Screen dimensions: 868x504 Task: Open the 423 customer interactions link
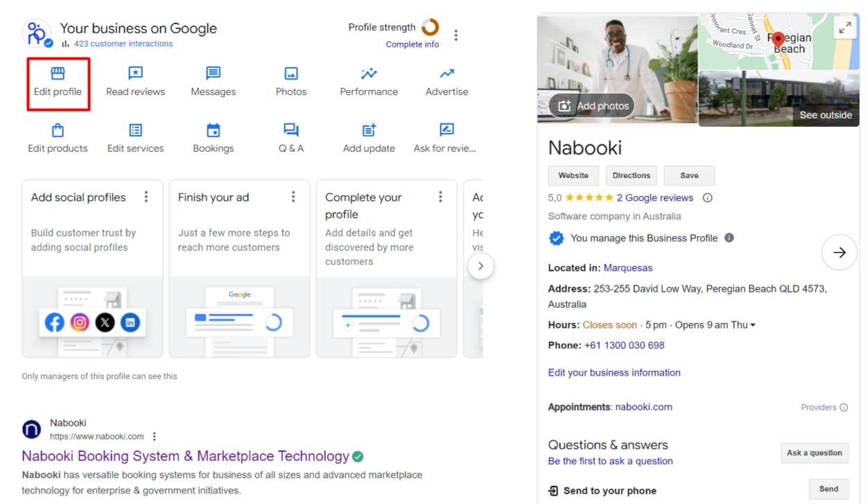123,44
